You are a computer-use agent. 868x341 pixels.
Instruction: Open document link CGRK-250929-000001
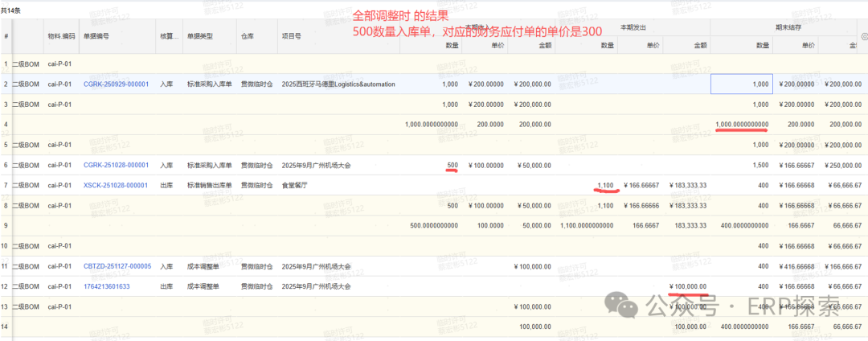point(116,84)
